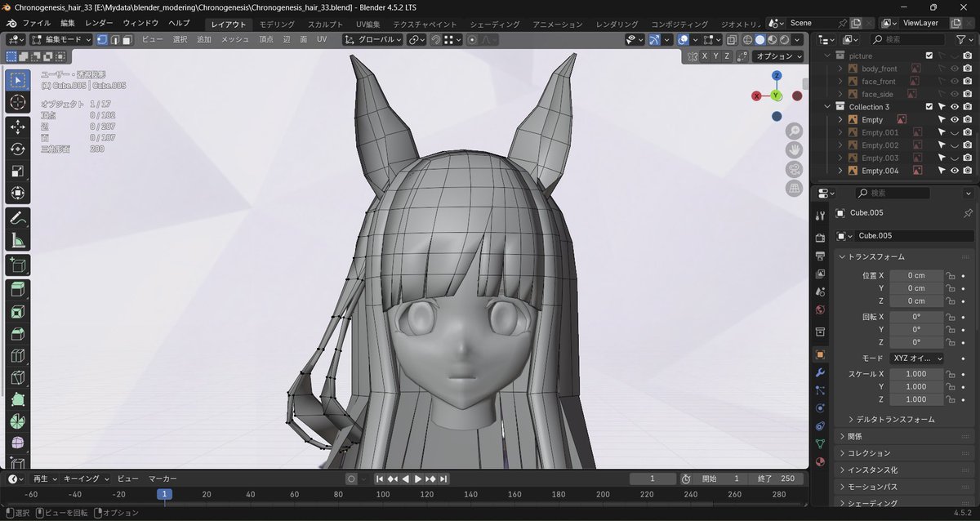The image size is (980, 521).
Task: Select the Inset Faces tool
Action: [18, 312]
